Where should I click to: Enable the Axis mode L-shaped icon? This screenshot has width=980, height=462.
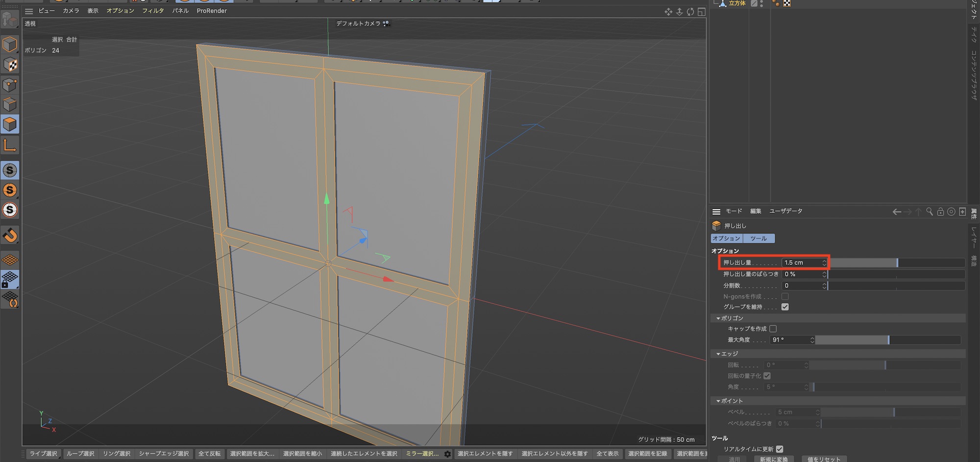(x=10, y=145)
